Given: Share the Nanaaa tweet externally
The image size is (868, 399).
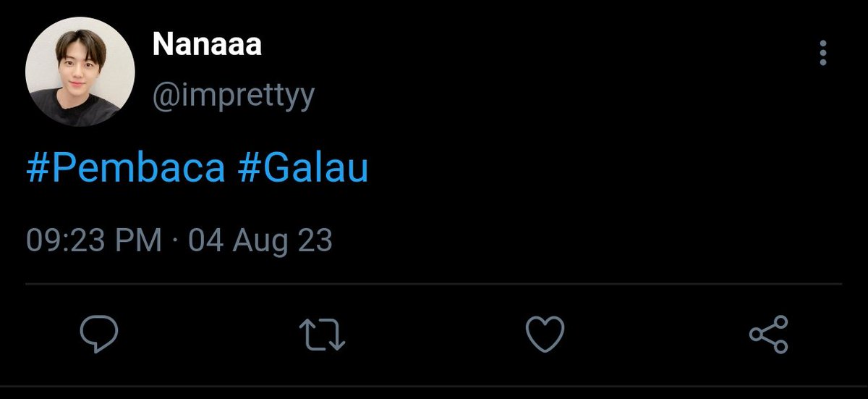Looking at the screenshot, I should [768, 335].
